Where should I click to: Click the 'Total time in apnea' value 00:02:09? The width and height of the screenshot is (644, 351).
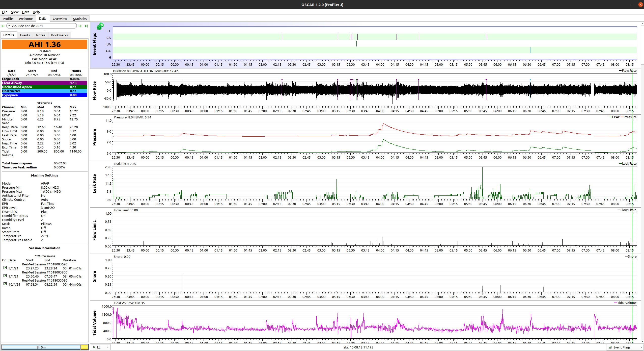[x=60, y=163]
